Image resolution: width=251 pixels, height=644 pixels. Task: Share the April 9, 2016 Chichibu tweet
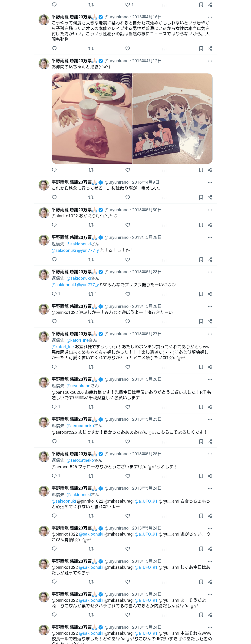point(210,198)
